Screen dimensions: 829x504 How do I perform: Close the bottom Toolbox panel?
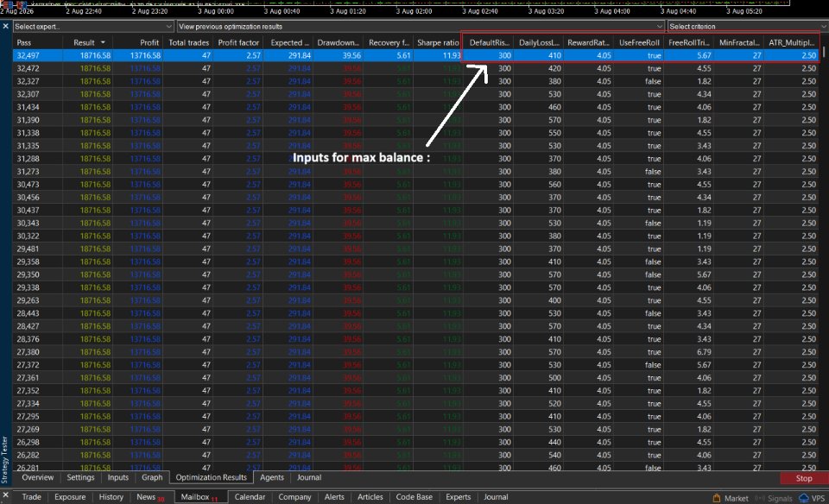pyautogui.click(x=5, y=495)
